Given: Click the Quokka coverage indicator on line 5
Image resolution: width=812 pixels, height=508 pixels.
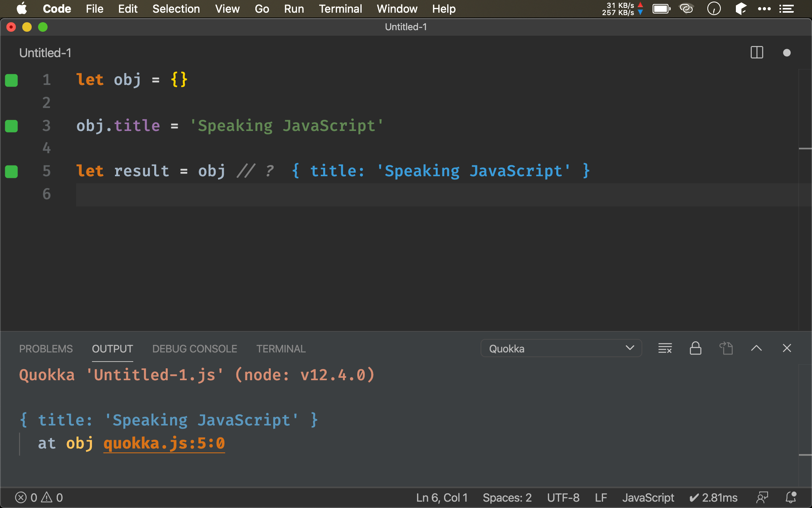Looking at the screenshot, I should (11, 171).
